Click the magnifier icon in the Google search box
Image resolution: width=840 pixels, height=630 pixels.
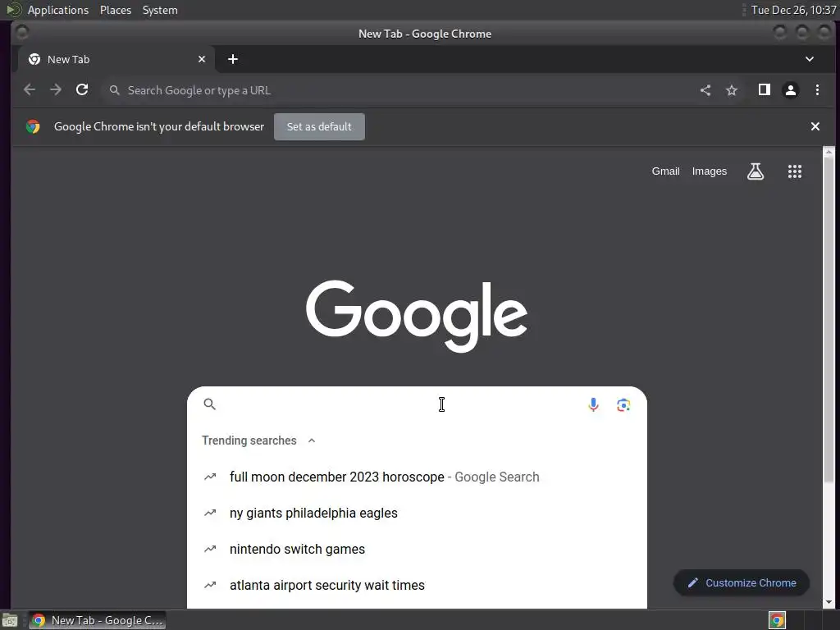click(x=209, y=404)
